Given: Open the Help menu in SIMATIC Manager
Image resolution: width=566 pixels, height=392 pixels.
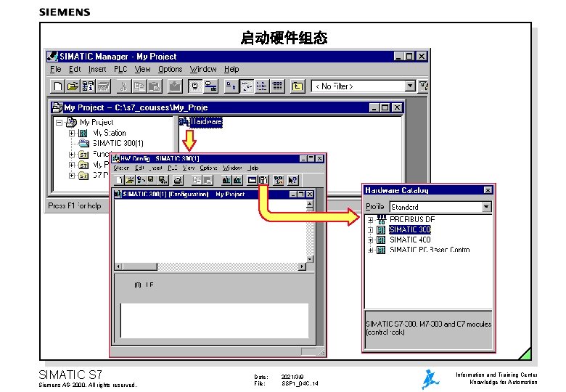Looking at the screenshot, I should click(x=231, y=69).
